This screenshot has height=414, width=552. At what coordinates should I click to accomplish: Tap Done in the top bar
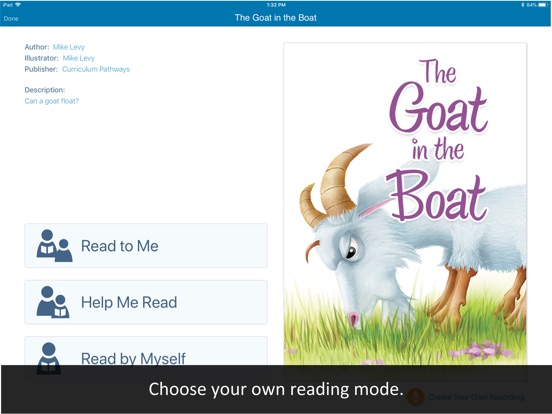[x=11, y=19]
